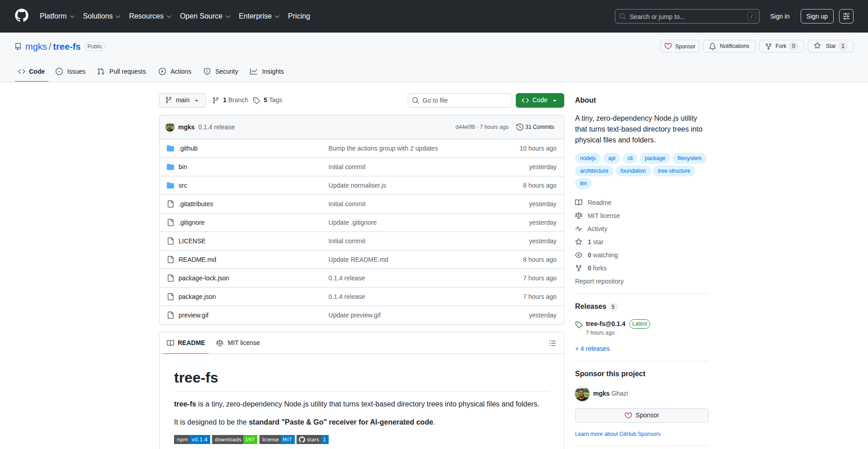Click the Star icon button

point(830,46)
